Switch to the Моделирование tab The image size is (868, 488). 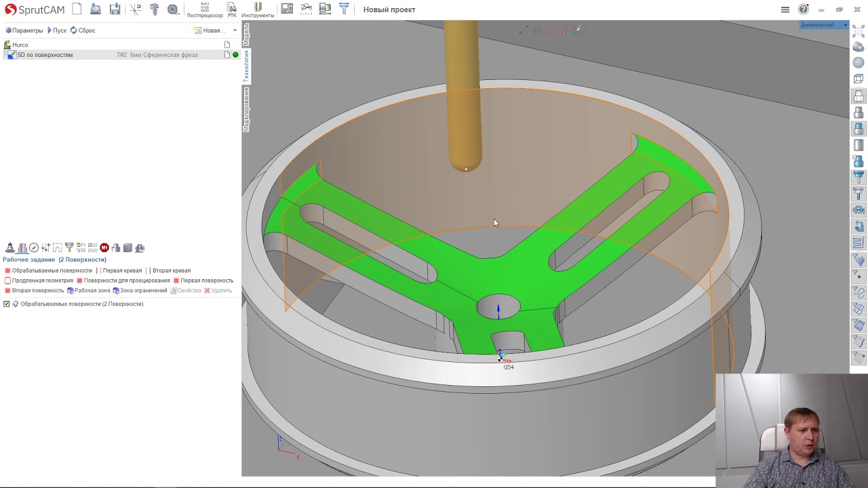[246, 109]
